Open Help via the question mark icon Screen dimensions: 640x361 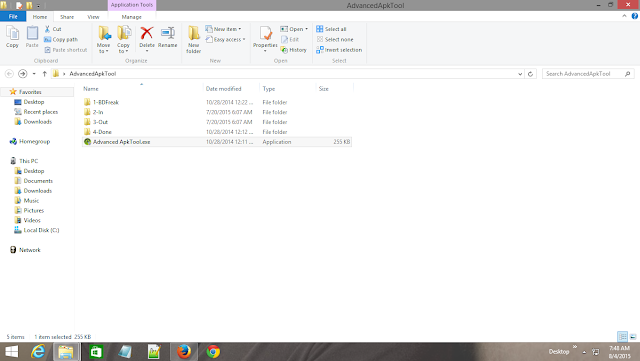click(x=635, y=16)
